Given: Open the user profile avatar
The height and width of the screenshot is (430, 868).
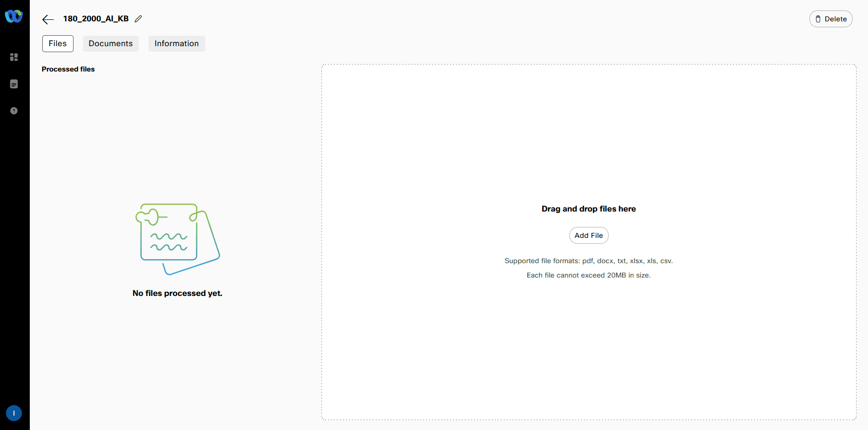Looking at the screenshot, I should click(14, 413).
